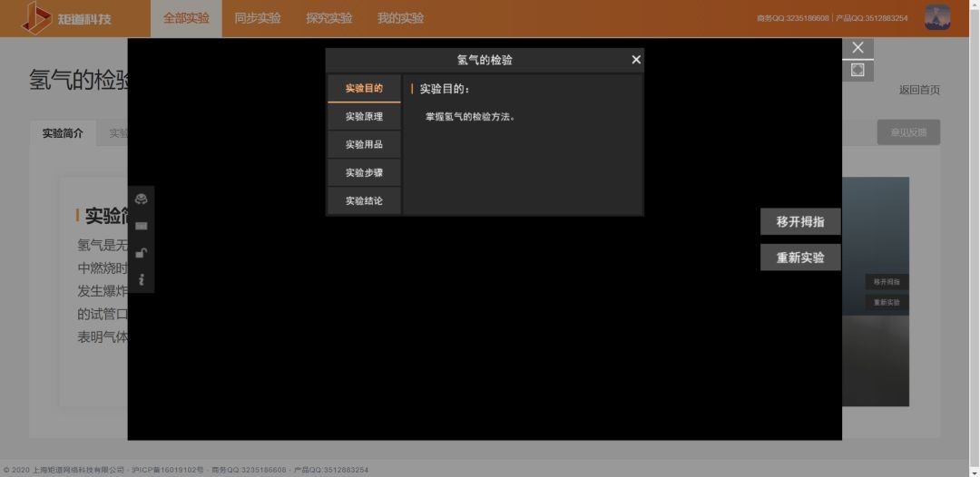This screenshot has height=477, width=980.
Task: Select the 实验目的 tab
Action: click(x=365, y=89)
